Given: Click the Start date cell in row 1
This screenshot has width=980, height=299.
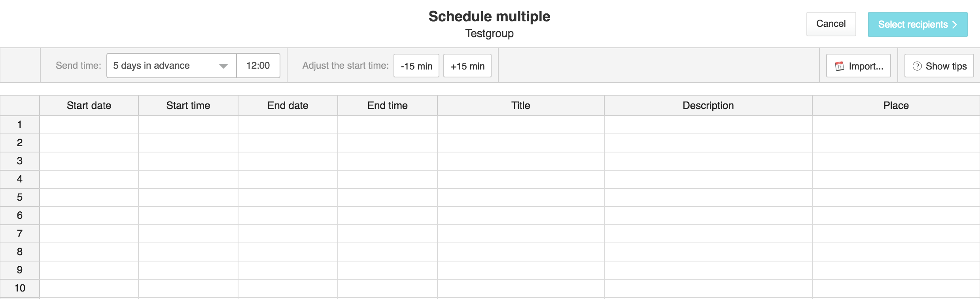Looking at the screenshot, I should point(89,125).
